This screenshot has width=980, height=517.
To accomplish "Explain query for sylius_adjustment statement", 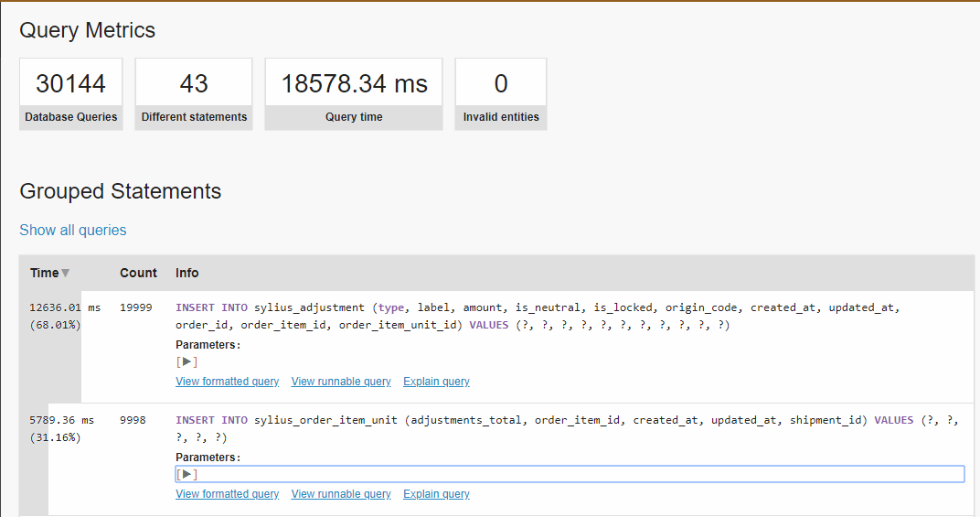I will [436, 382].
